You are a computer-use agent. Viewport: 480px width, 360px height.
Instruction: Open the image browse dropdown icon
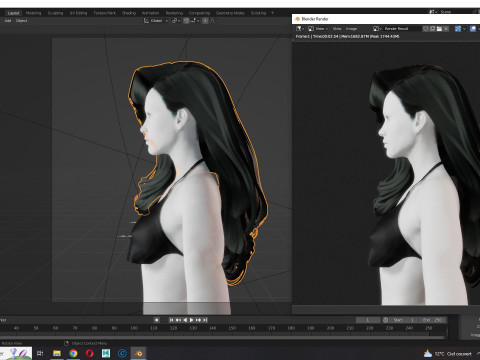click(377, 29)
